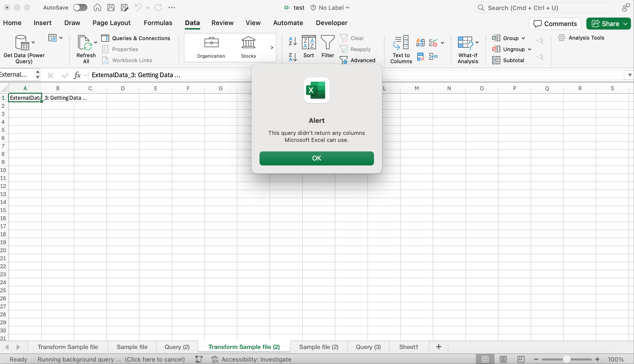Viewport: 634px width, 364px height.
Task: Sort descending Z to A
Action: [293, 57]
